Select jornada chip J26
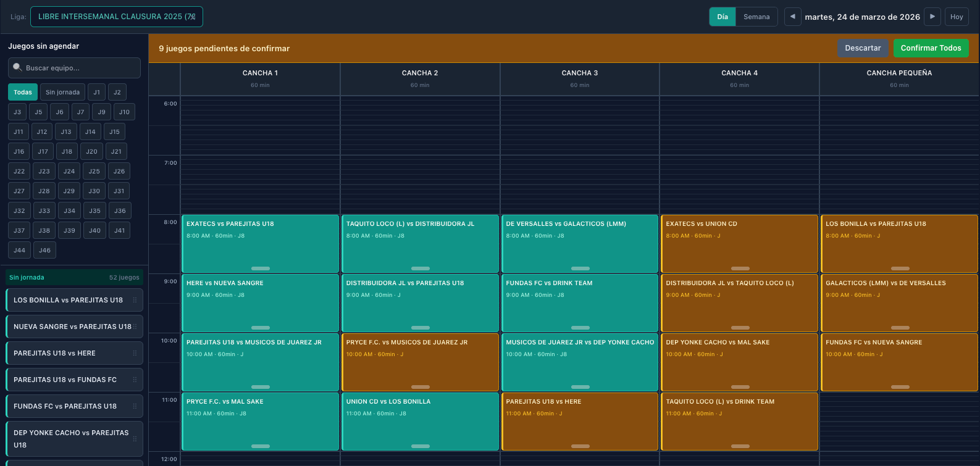980x466 pixels. 119,171
